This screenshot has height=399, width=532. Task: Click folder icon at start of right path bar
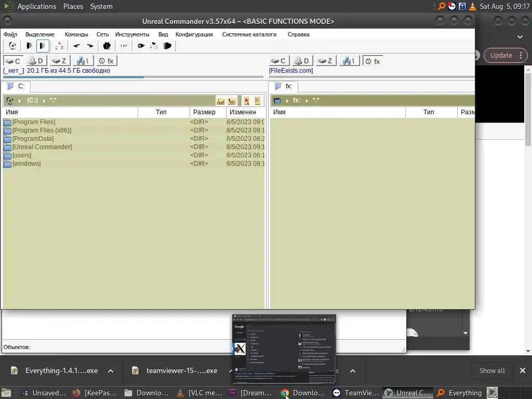277,100
